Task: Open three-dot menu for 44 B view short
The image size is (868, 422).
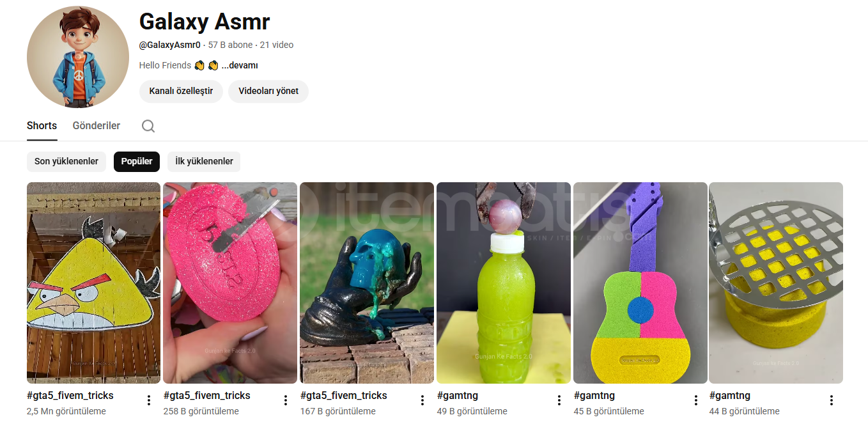Action: 832,400
